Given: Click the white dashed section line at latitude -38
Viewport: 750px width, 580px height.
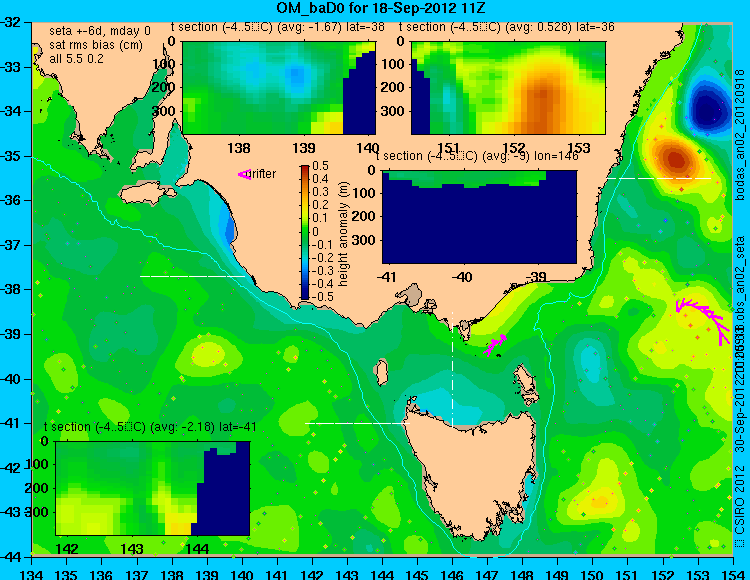Looking at the screenshot, I should [x=192, y=276].
